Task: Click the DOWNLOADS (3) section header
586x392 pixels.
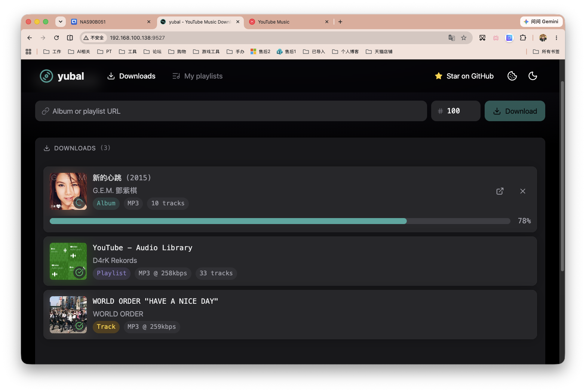Action: (x=77, y=148)
